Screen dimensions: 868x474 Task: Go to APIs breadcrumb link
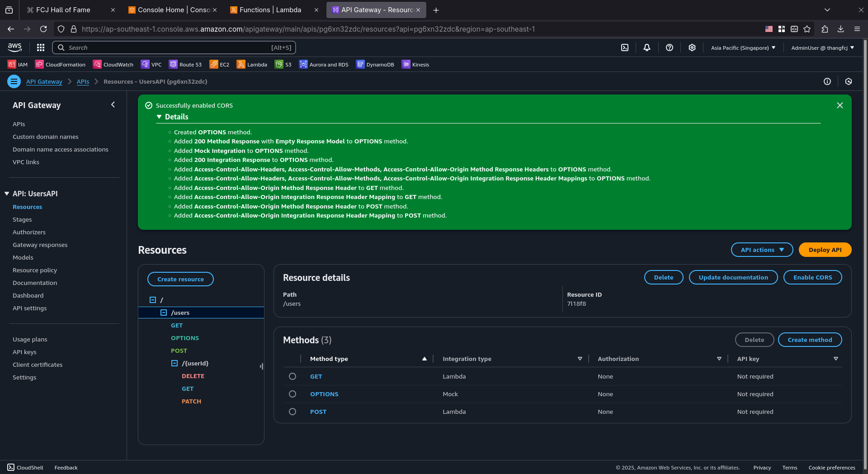(83, 81)
